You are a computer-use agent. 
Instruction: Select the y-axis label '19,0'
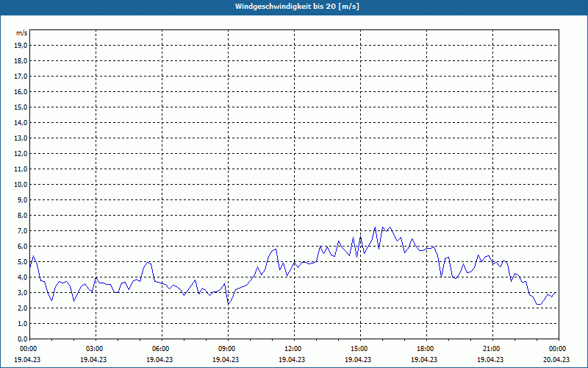[21, 46]
